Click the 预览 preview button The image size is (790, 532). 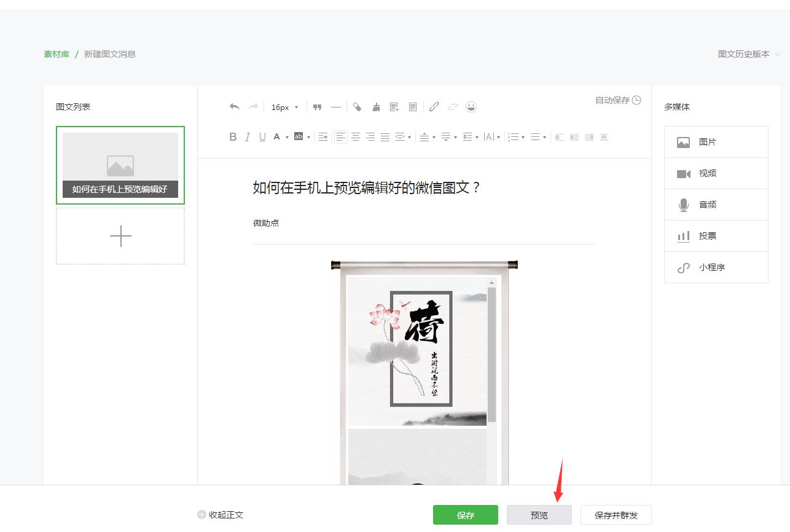[x=539, y=515]
